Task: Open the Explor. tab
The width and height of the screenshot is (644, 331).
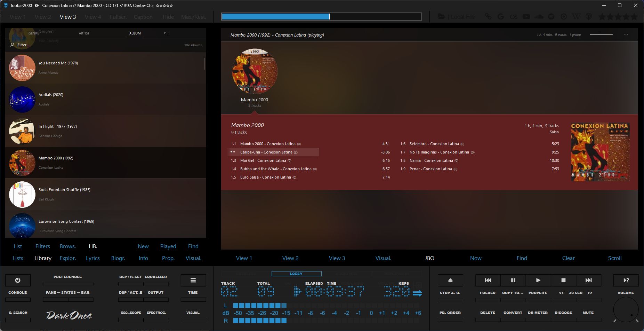Action: click(x=68, y=258)
